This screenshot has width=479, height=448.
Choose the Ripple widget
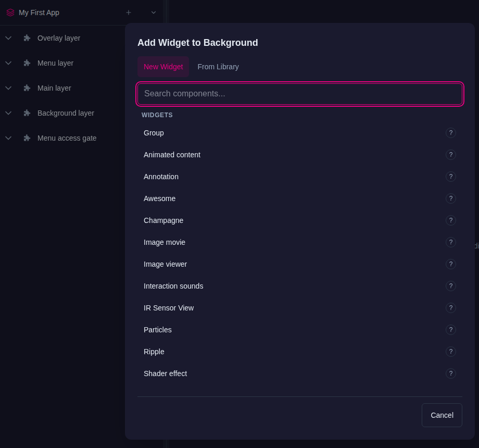[300, 352]
